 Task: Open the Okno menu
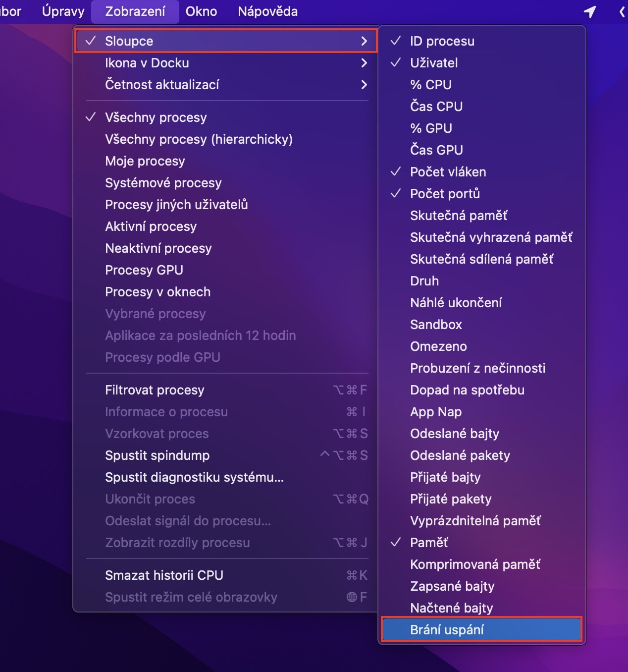(201, 11)
